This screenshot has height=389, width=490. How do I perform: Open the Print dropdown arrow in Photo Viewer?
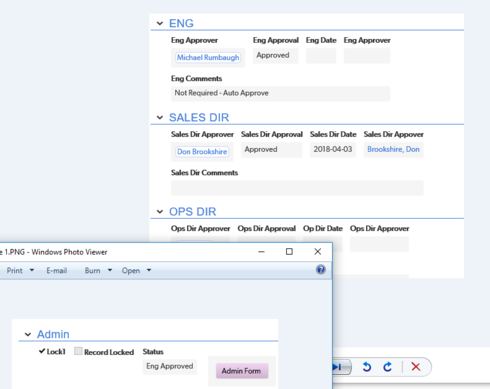32,270
